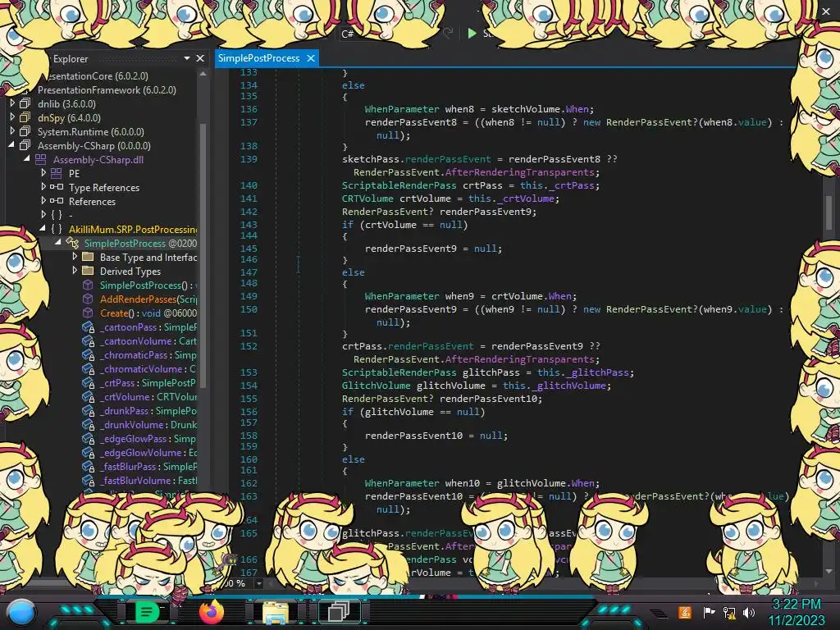Select the _fastBlurVolume field in tree
Screen dimensions: 840x630
pyautogui.click(x=148, y=480)
